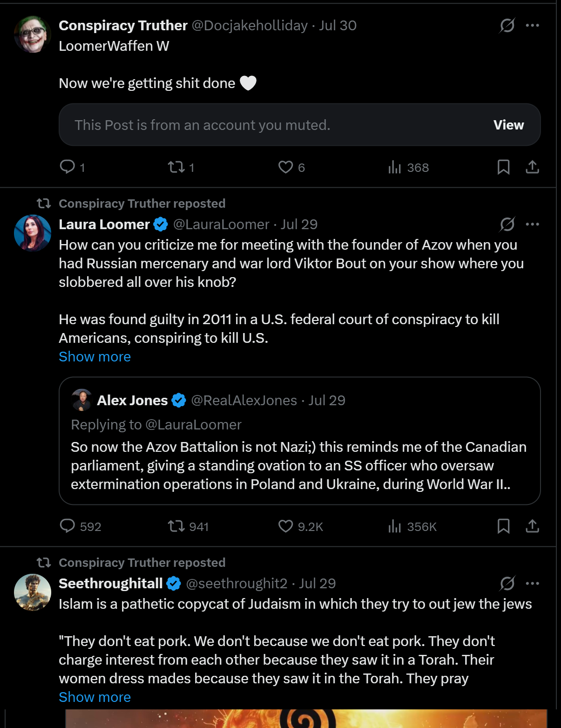Bookmark the LoomerWaffen W post

point(503,167)
